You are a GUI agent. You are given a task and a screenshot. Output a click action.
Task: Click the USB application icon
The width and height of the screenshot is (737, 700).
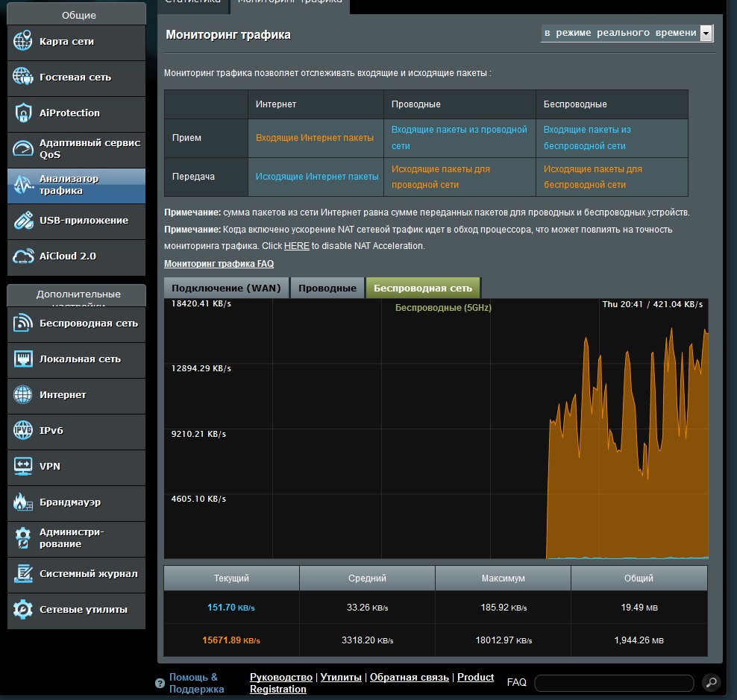(23, 221)
